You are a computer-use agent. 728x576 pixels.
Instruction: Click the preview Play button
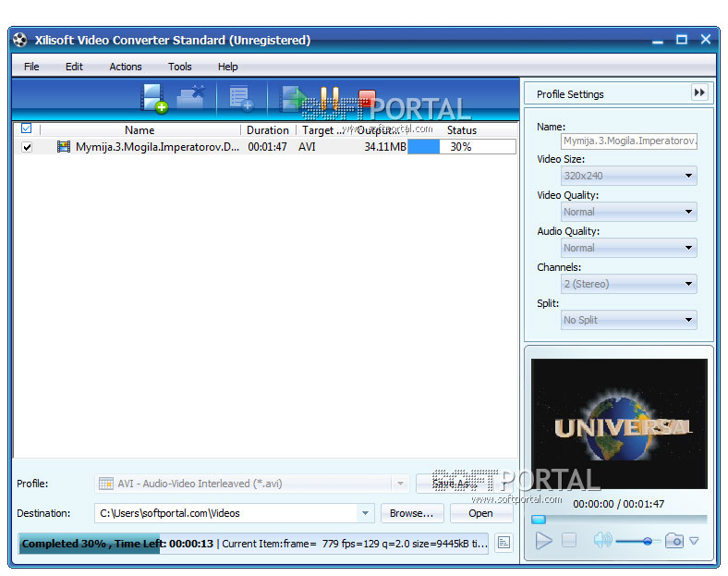click(x=543, y=541)
